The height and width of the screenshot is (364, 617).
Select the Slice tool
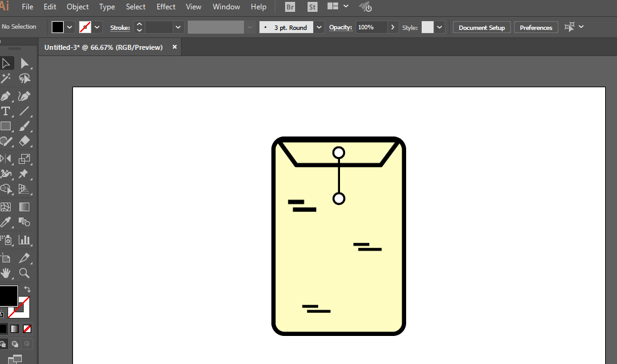tap(24, 258)
